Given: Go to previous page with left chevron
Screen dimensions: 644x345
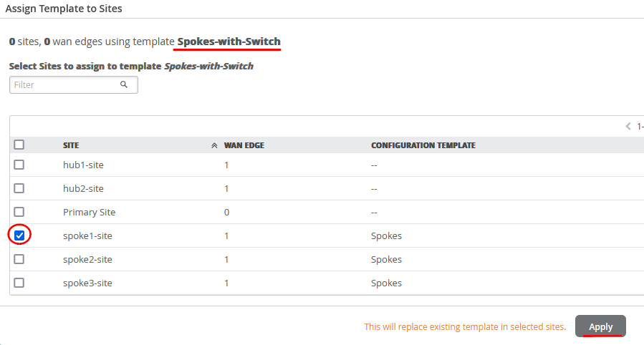Looking at the screenshot, I should pyautogui.click(x=628, y=126).
